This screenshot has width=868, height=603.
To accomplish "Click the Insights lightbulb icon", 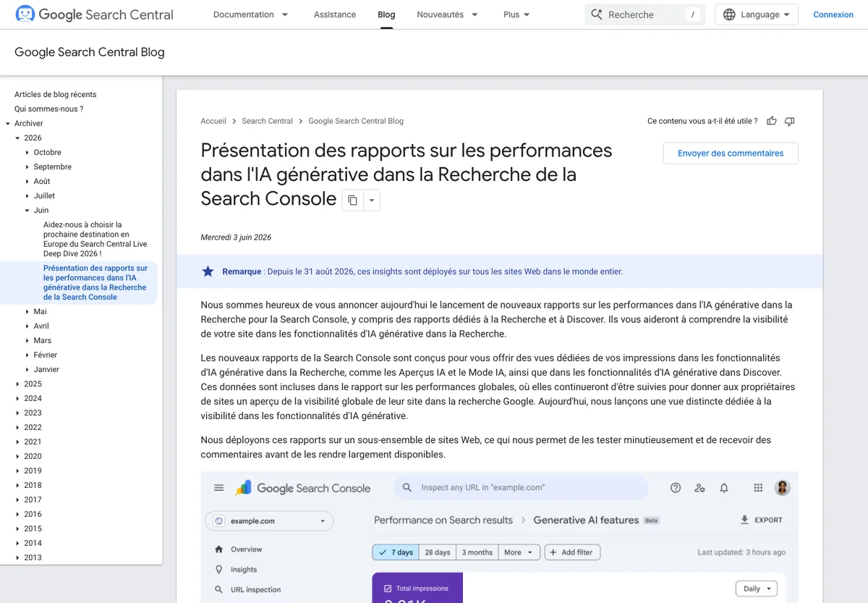I will click(x=219, y=570).
